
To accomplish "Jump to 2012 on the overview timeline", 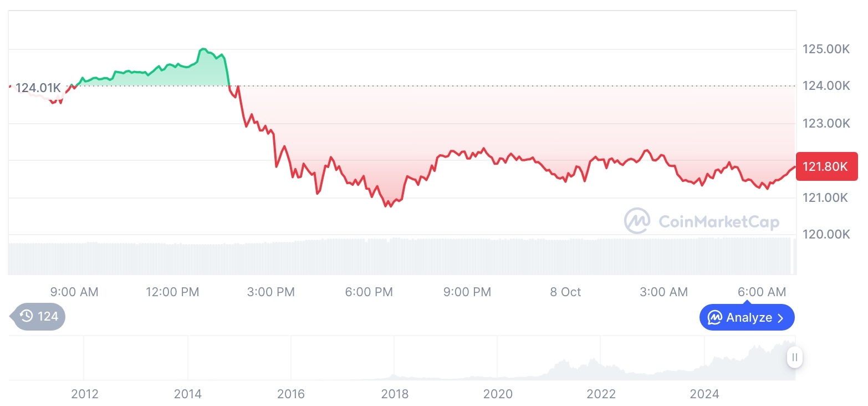I will point(85,394).
